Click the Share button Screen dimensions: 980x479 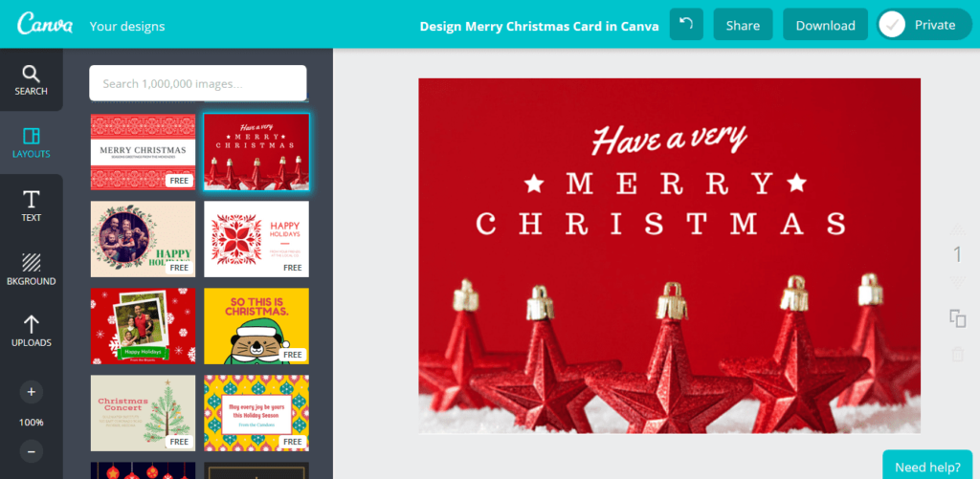743,25
